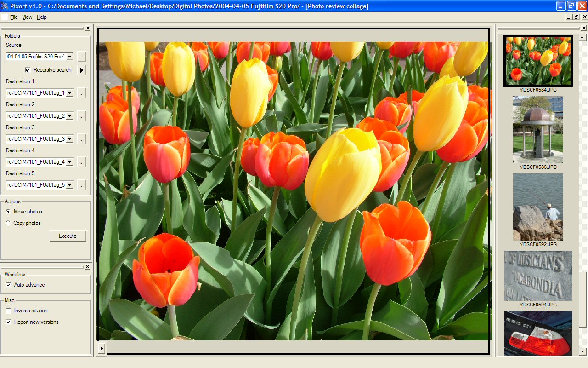588x368 pixels.
Task: Close the Folders panel with its X icon
Action: pos(87,28)
